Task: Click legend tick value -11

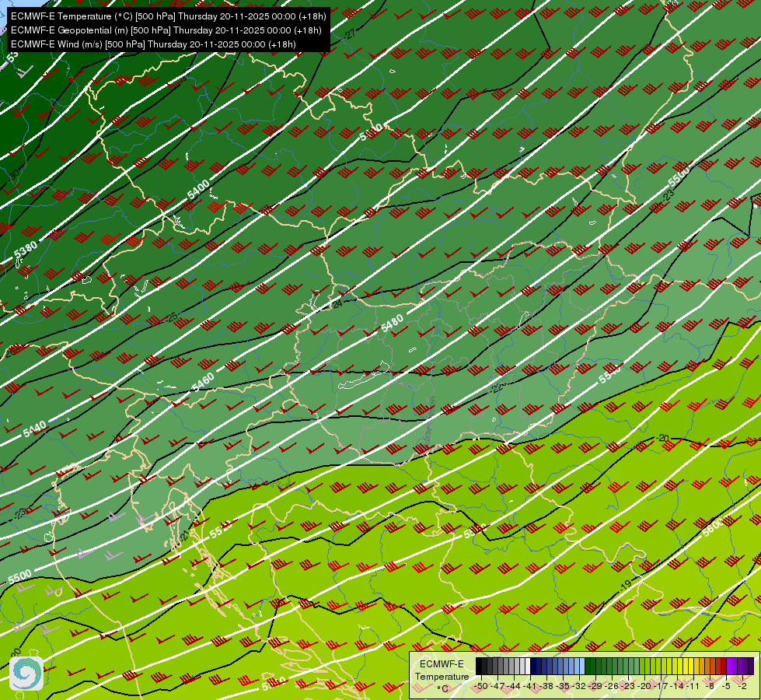Action: pos(693,687)
